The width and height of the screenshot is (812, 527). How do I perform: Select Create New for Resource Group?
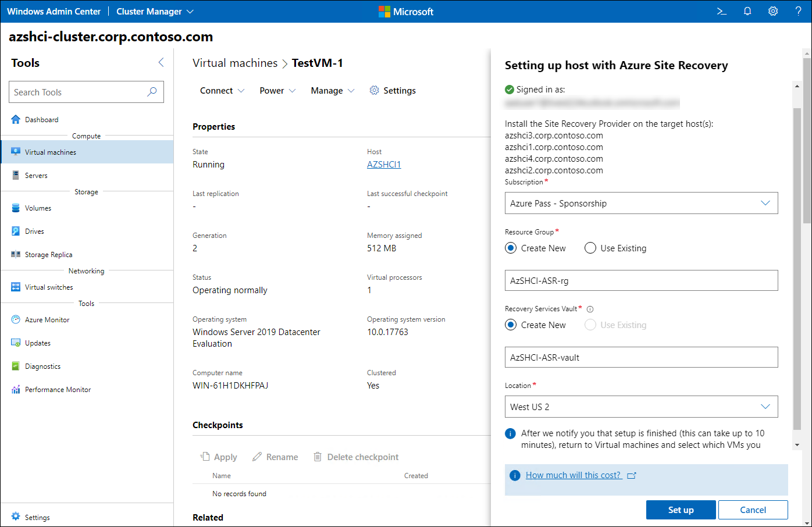(511, 248)
